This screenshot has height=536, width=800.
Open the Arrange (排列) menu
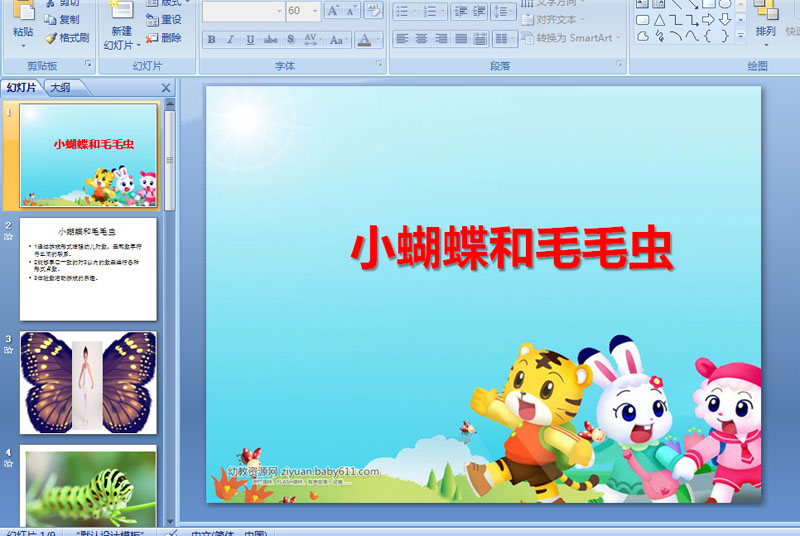coord(765,24)
